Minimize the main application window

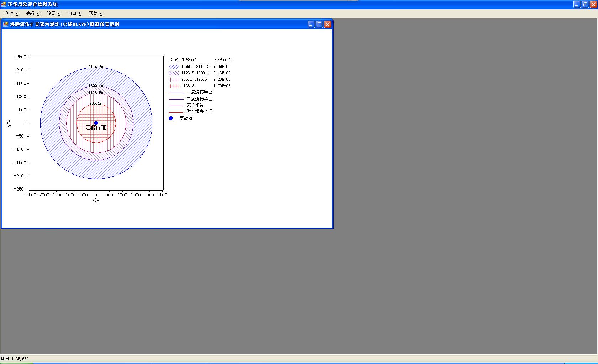point(577,4)
